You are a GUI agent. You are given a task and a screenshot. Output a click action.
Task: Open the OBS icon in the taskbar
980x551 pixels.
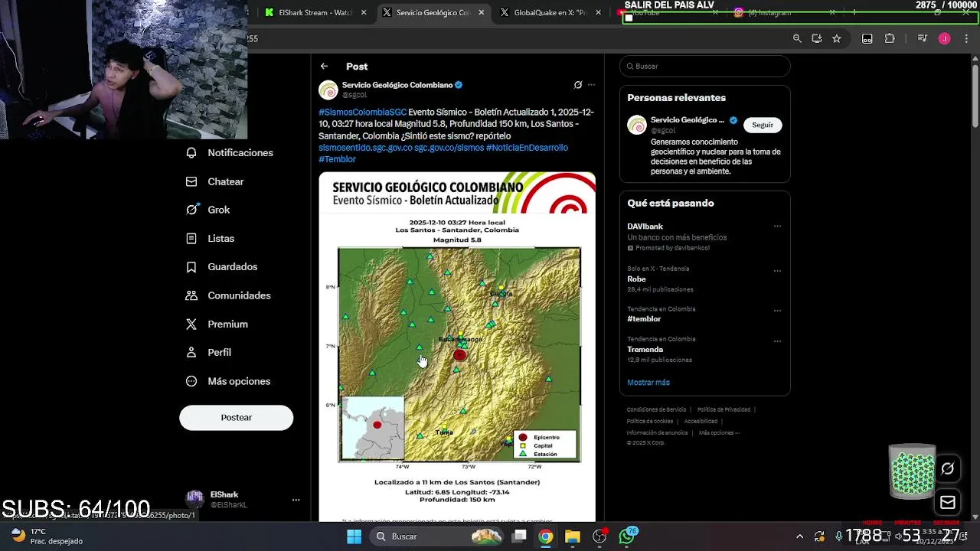click(599, 536)
